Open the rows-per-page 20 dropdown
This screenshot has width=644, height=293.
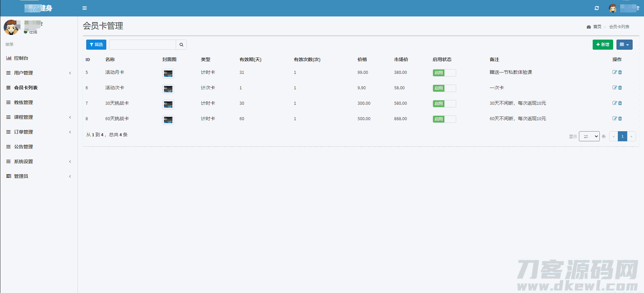pyautogui.click(x=589, y=136)
